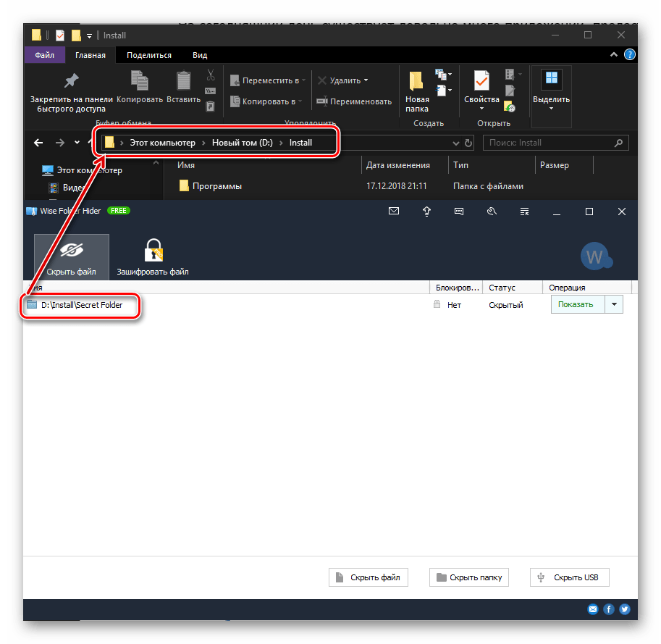
Task: Open the mail/contact icon in Wise Folder Hider title bar
Action: click(393, 211)
